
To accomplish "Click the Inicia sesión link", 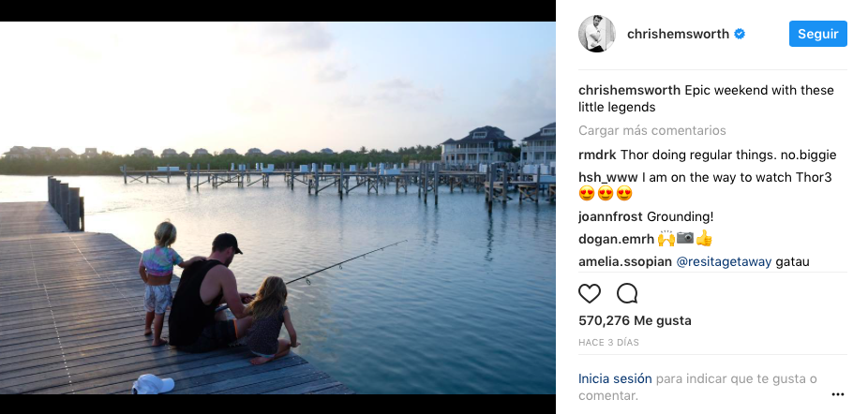I will click(615, 379).
